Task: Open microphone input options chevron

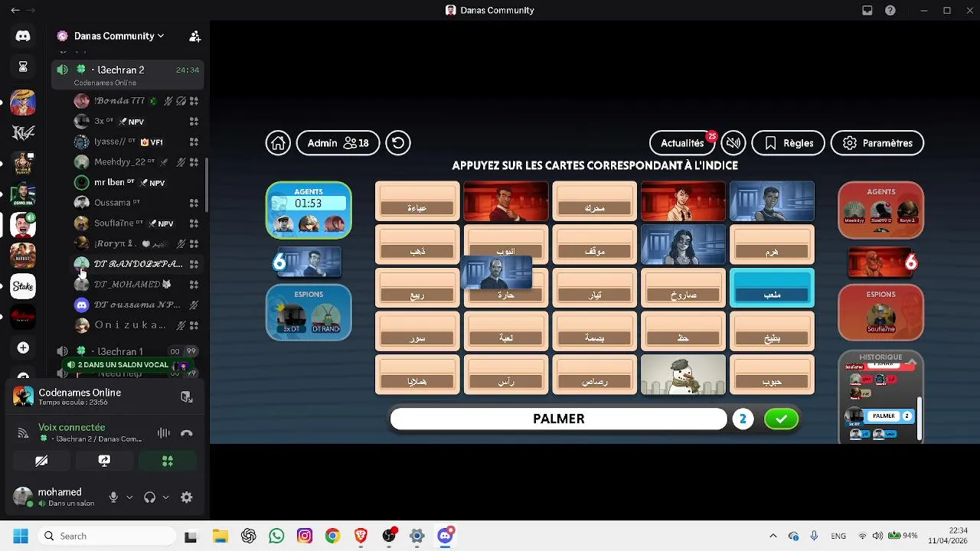Action: tap(129, 497)
